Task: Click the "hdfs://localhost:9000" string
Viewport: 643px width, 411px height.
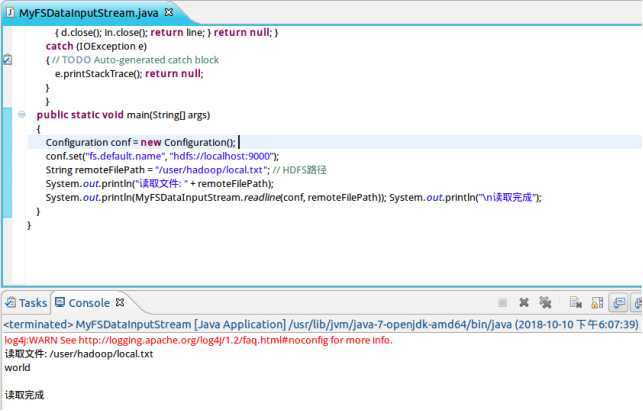Action: pos(222,156)
